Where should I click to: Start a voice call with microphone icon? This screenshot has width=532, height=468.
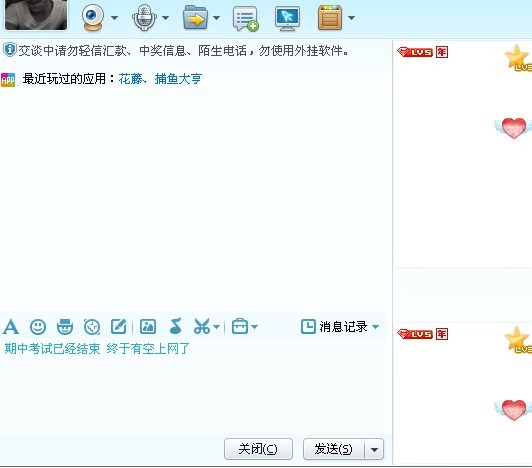(x=144, y=18)
